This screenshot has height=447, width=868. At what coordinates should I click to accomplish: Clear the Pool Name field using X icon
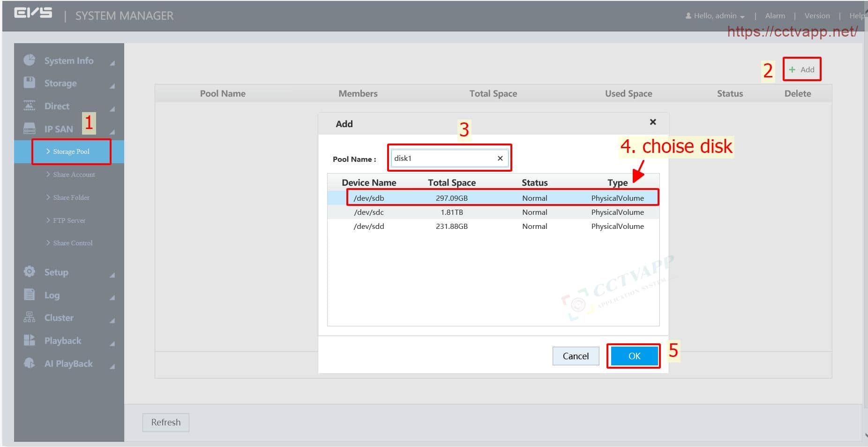(x=500, y=159)
